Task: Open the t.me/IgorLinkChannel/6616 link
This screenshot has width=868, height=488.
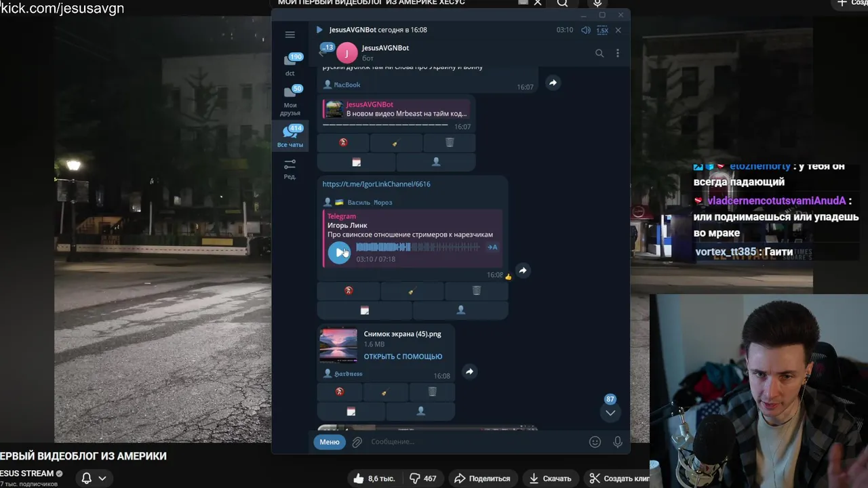Action: tap(376, 184)
